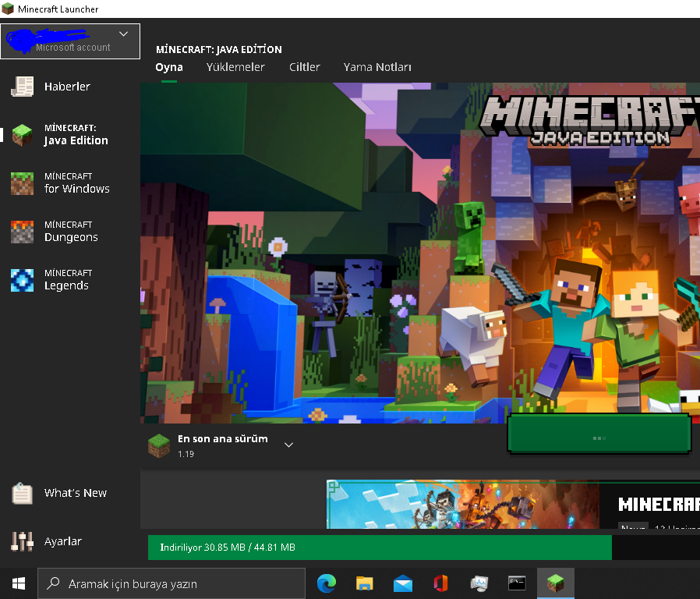This screenshot has width=700, height=599.
Task: Switch to the Ciltler tab
Action: click(x=305, y=67)
